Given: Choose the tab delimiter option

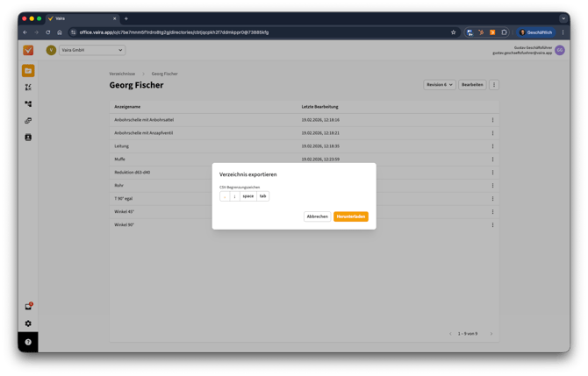Looking at the screenshot, I should pyautogui.click(x=262, y=196).
